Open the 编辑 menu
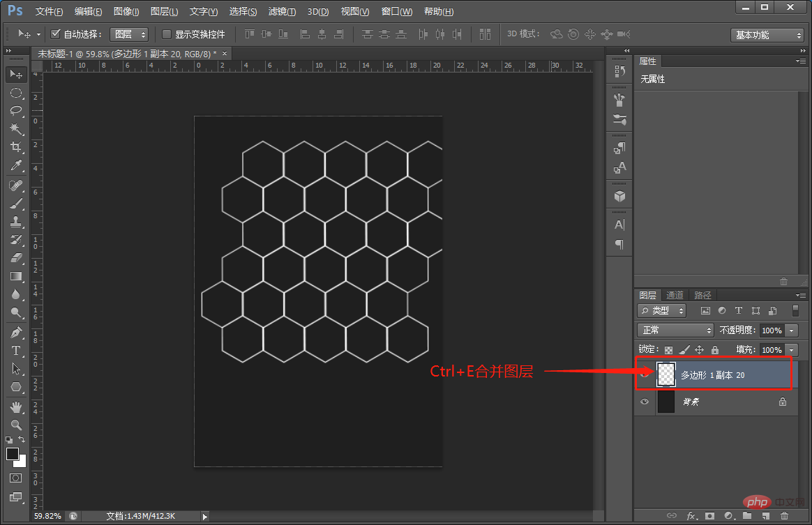Viewport: 812px width, 525px height. [x=88, y=11]
